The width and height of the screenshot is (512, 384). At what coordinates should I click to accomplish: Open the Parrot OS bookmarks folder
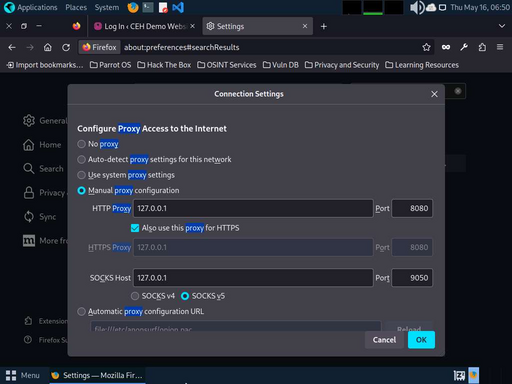(110, 65)
